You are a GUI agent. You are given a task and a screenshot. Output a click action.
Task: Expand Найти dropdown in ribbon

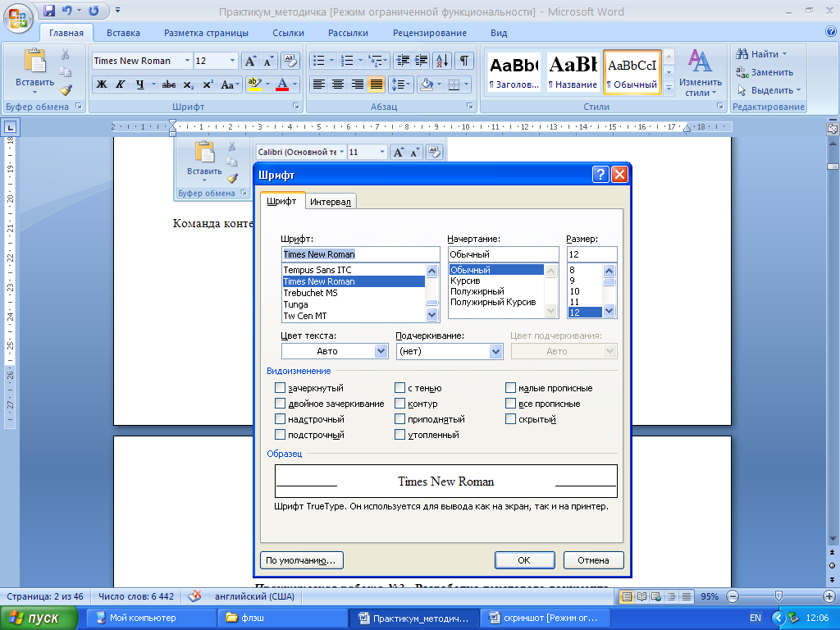pyautogui.click(x=785, y=54)
